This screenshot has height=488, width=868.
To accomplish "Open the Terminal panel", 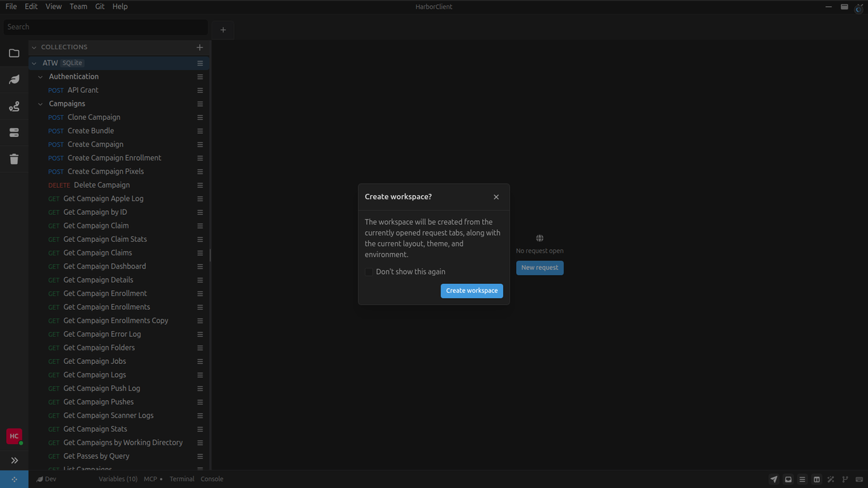I will point(182,479).
